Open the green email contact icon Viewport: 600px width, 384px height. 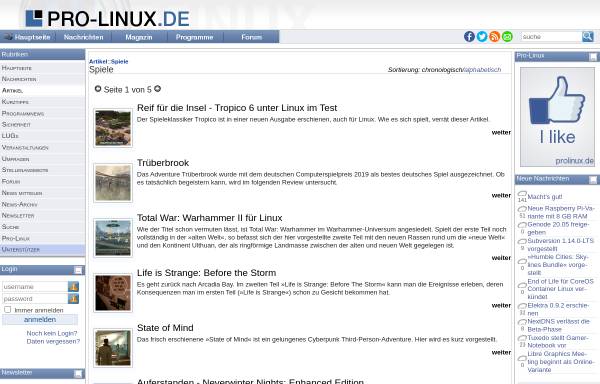click(507, 37)
